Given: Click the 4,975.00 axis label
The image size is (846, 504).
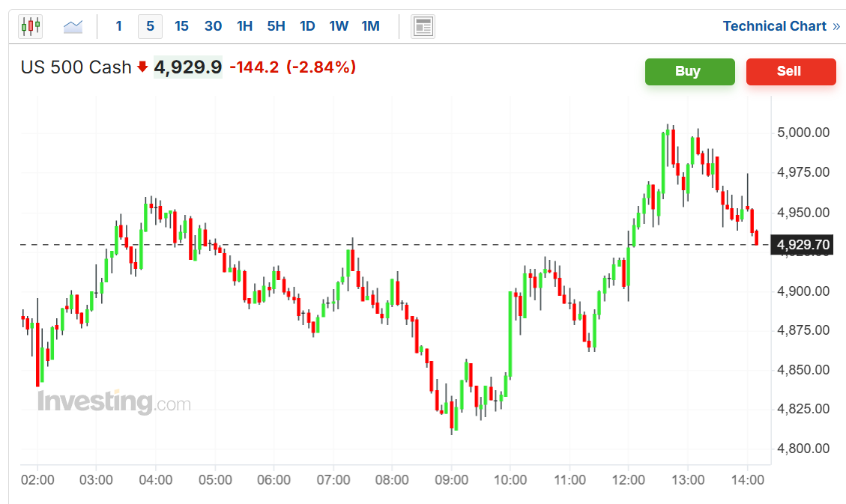Looking at the screenshot, I should pyautogui.click(x=803, y=172).
